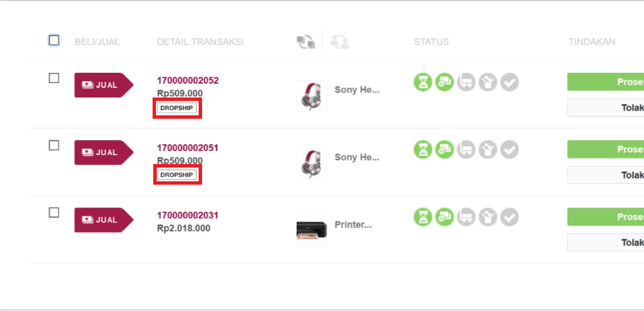644x311 pixels.
Task: Click the package received icon for order 170000002051
Action: point(488,150)
